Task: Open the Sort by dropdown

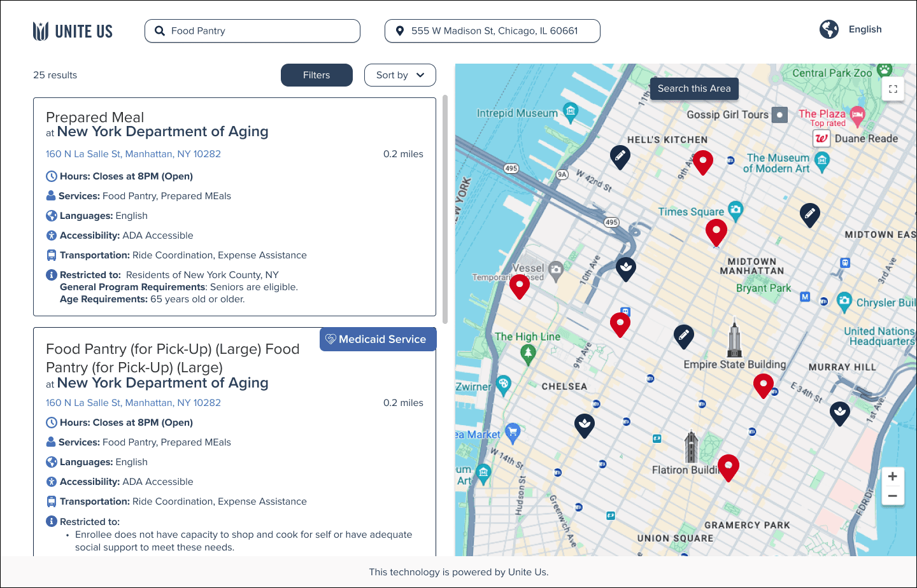Action: 400,75
